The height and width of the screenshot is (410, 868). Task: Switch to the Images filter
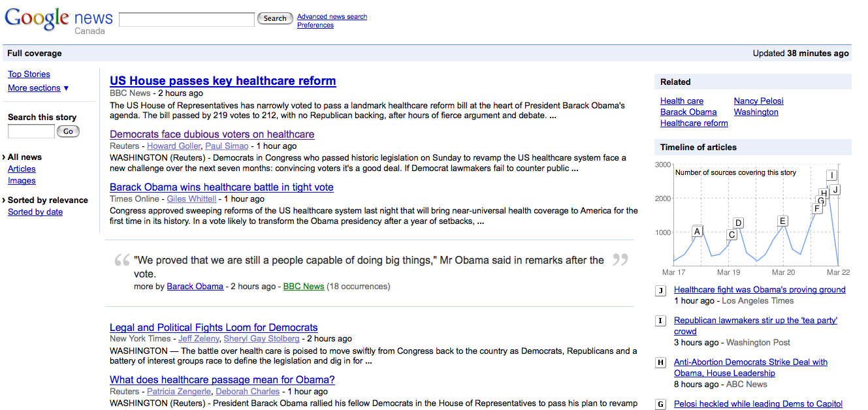click(22, 181)
